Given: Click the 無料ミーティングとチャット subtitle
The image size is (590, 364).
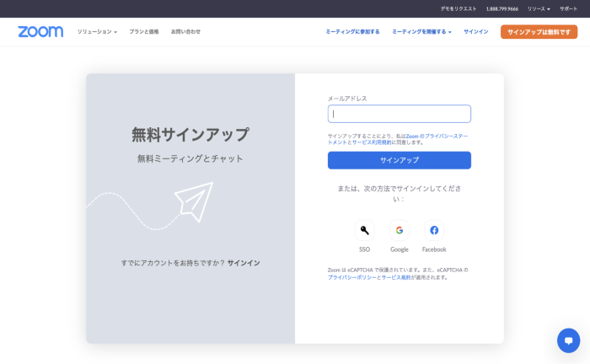Looking at the screenshot, I should pyautogui.click(x=190, y=158).
